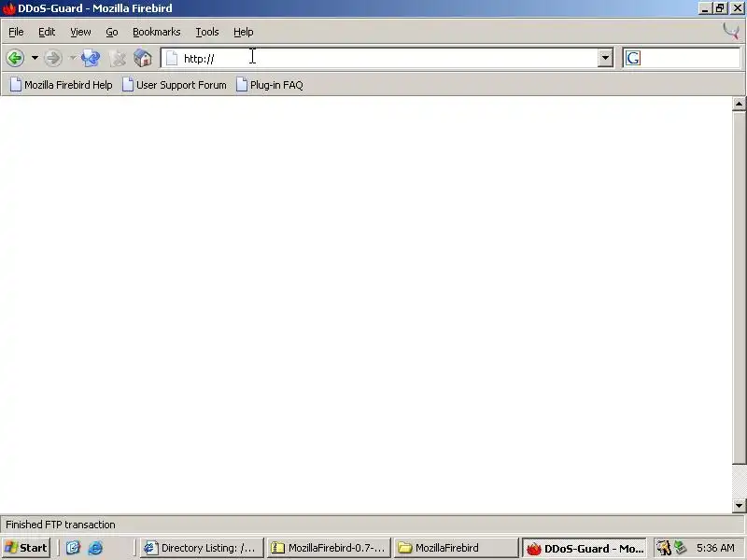Viewport: 747px width, 560px height.
Task: Open the Plug-in FAQ bookmark
Action: point(270,85)
